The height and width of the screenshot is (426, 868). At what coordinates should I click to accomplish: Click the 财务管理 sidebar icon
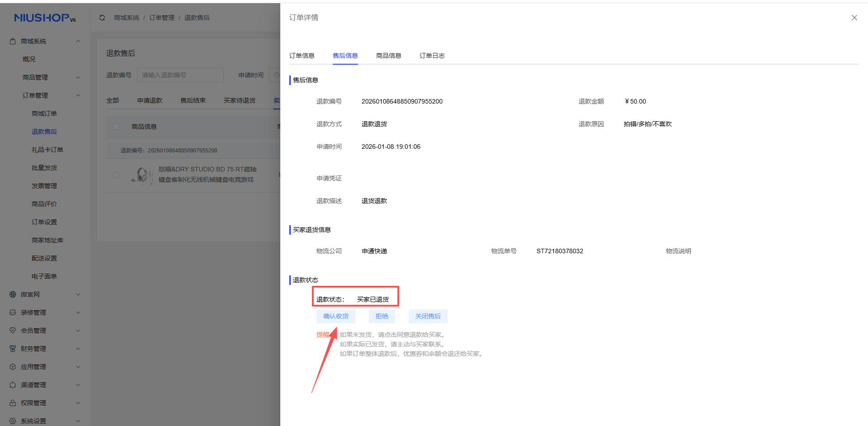click(13, 349)
